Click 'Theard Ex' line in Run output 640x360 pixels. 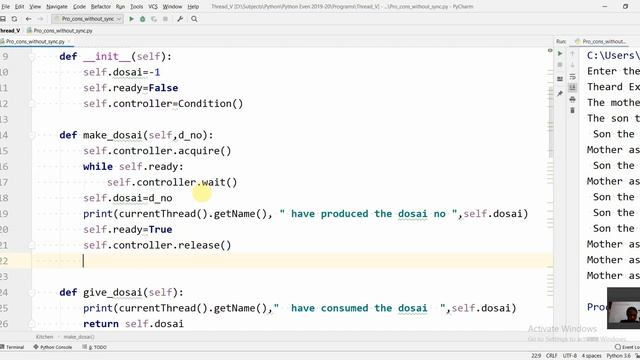coord(613,87)
